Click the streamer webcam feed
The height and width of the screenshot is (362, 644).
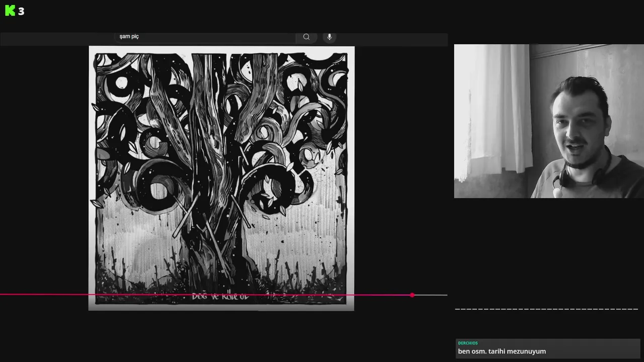(549, 121)
